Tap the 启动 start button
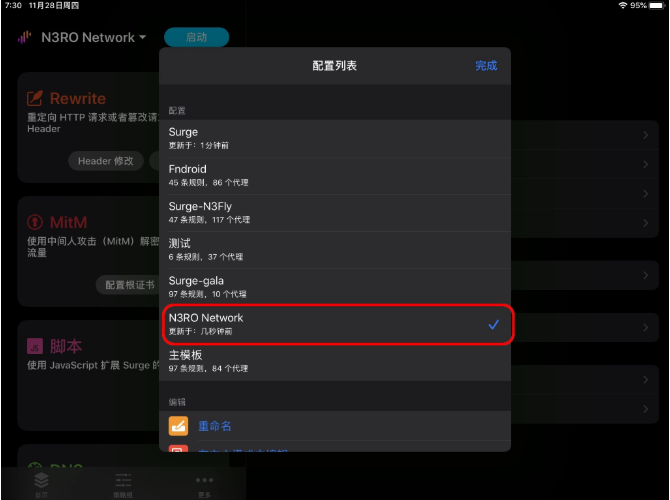The image size is (670, 500). click(197, 37)
